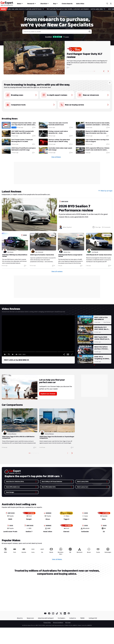The width and height of the screenshot is (114, 644).
Task: Go to next car comparison slide
Action: point(72,453)
